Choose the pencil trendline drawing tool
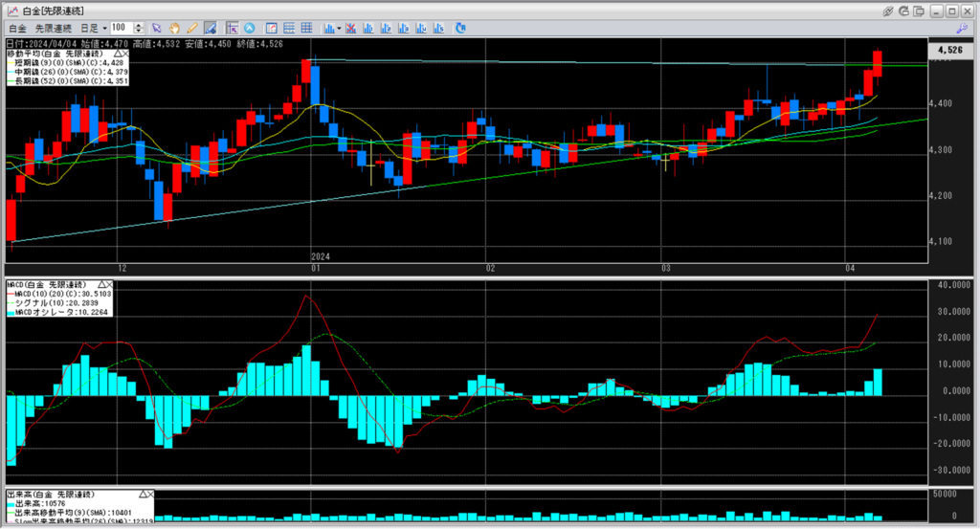Viewport: 980px width, 529px height. [x=191, y=29]
